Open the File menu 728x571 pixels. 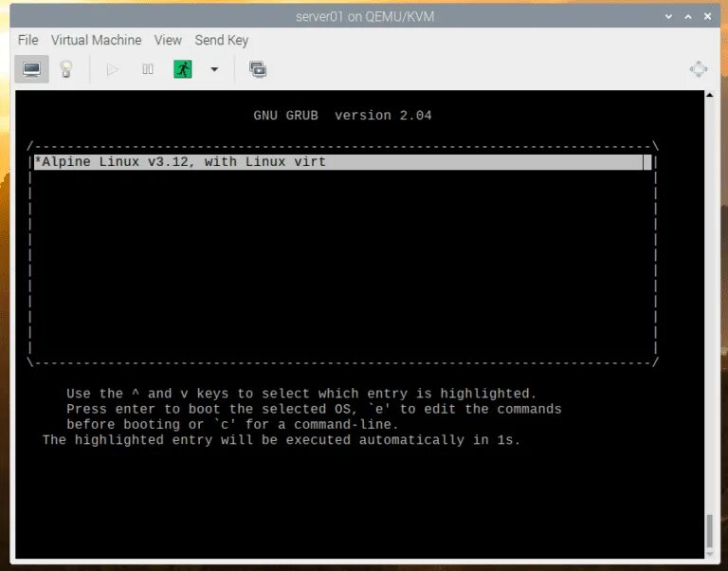coord(27,40)
